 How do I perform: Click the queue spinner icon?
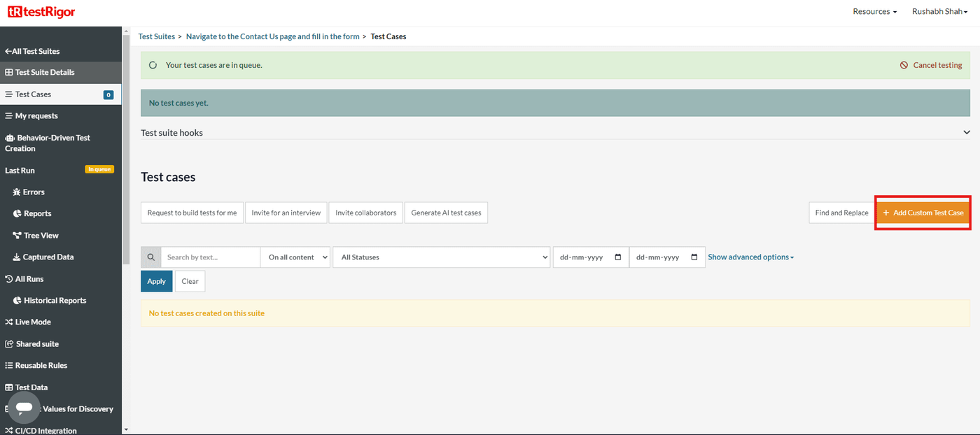[x=153, y=65]
